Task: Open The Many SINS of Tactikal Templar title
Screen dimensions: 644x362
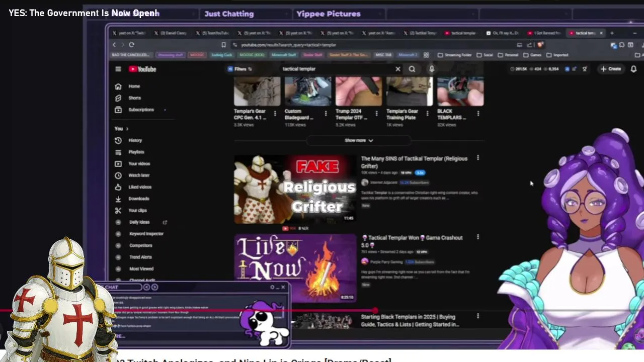Action: pos(414,162)
